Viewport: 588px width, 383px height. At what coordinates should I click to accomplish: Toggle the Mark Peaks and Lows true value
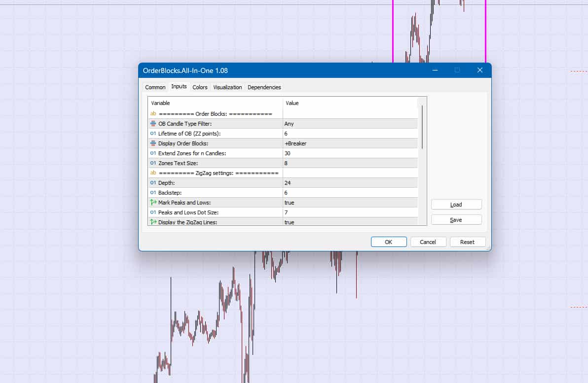350,203
